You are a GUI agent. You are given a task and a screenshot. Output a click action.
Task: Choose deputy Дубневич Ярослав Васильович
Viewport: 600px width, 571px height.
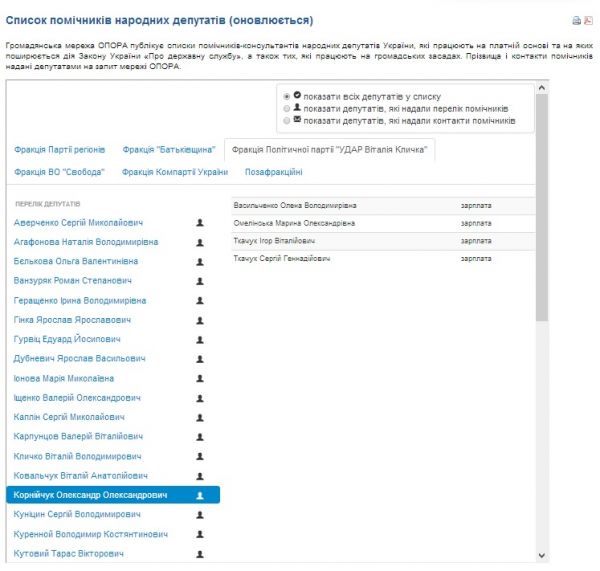click(x=80, y=359)
